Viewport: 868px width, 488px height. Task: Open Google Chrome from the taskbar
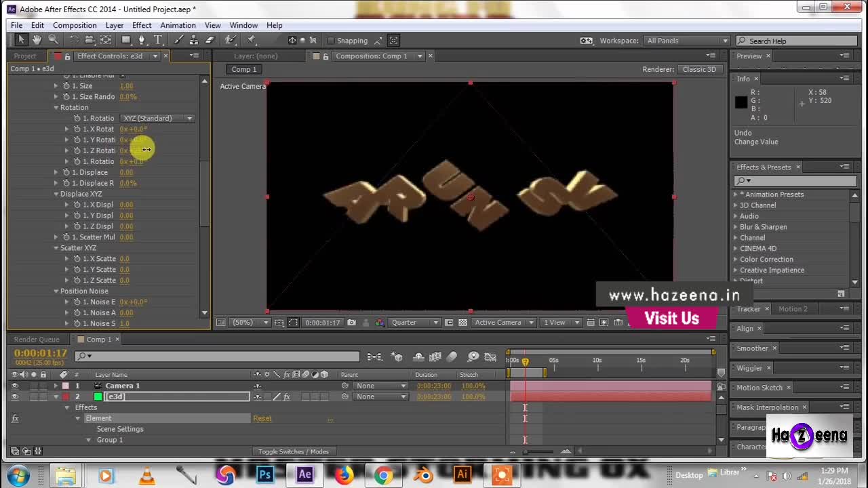click(384, 474)
